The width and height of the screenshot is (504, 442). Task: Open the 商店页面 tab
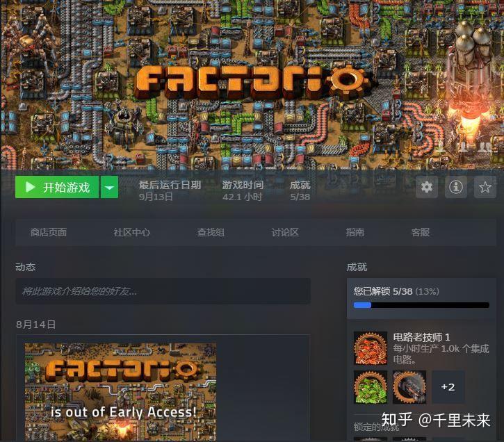tap(49, 232)
